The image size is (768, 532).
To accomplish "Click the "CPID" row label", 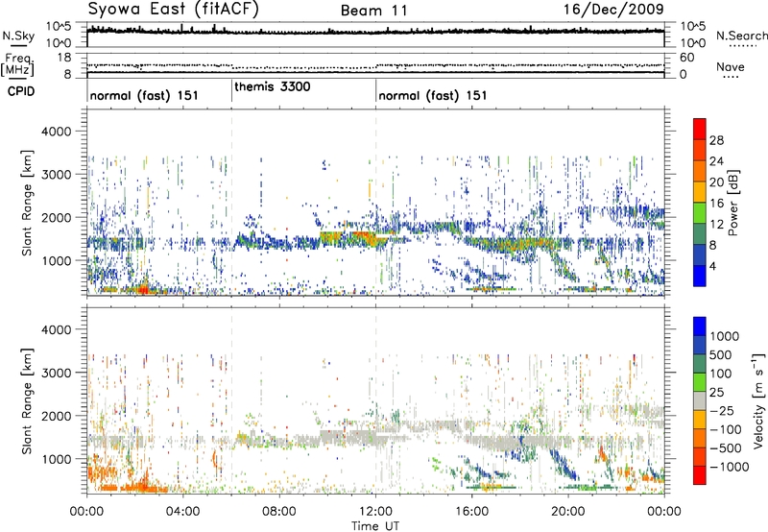I will point(20,90).
